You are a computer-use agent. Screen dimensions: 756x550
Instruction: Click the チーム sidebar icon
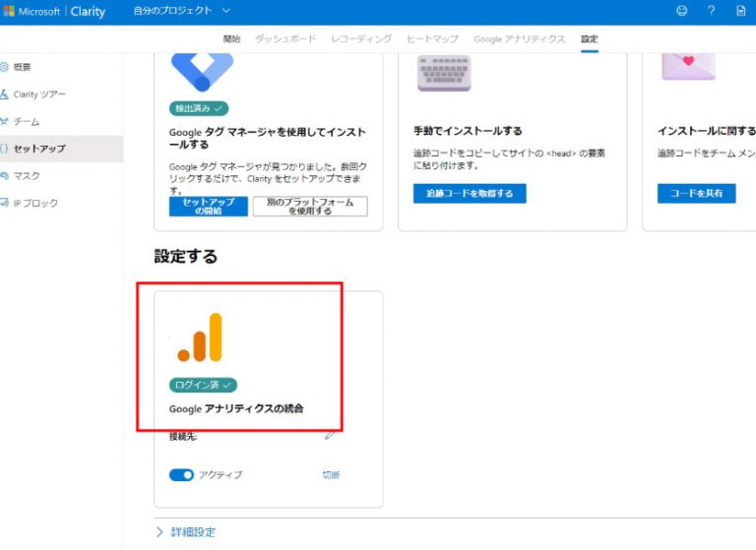(x=4, y=121)
